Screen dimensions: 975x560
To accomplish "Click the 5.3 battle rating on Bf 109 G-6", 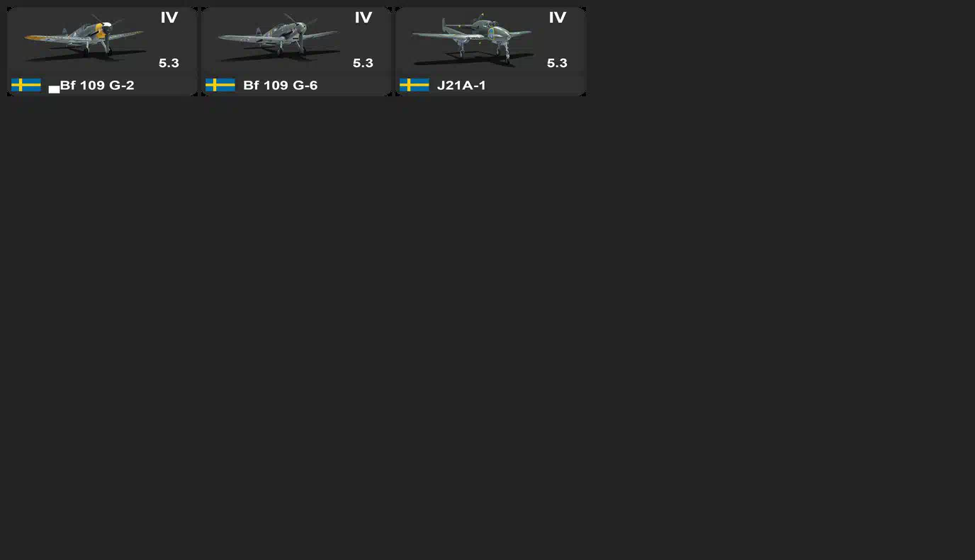I will (363, 63).
